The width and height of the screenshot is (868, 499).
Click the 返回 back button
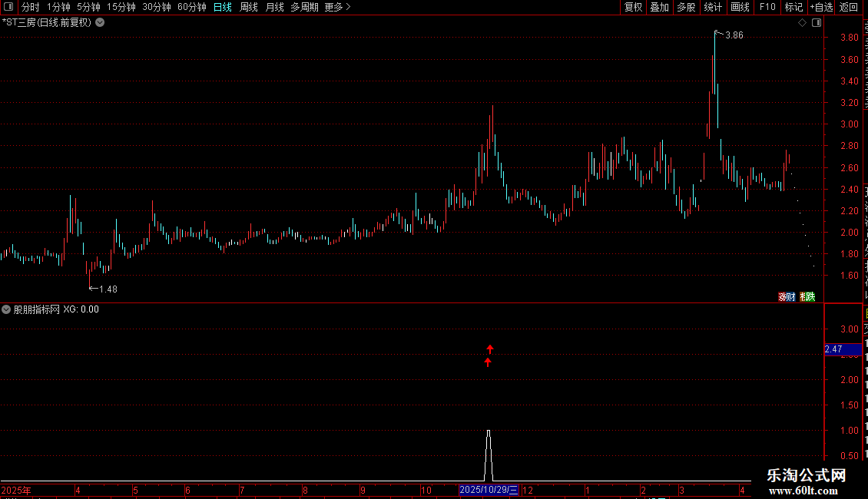(x=849, y=7)
